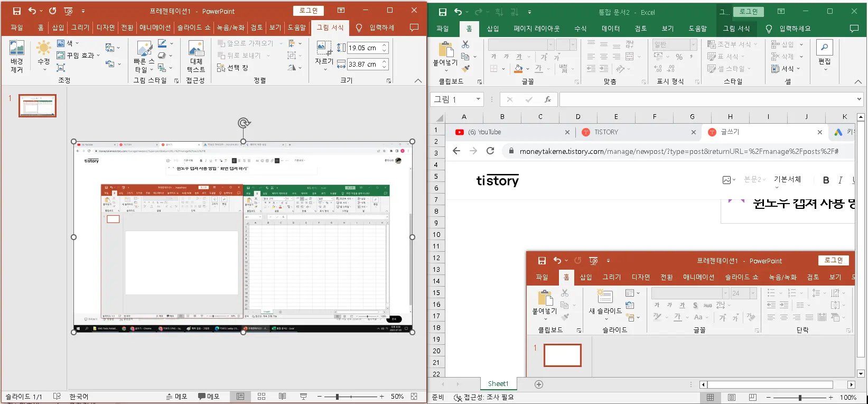Toggle the notes pane (줄 메모) in PowerPoint status bar

pyautogui.click(x=176, y=397)
